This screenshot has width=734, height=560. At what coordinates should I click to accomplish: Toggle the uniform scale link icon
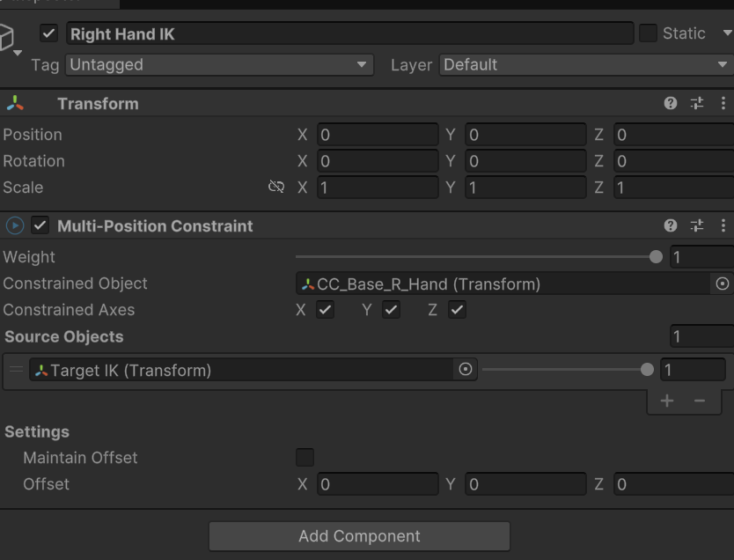[x=276, y=187]
